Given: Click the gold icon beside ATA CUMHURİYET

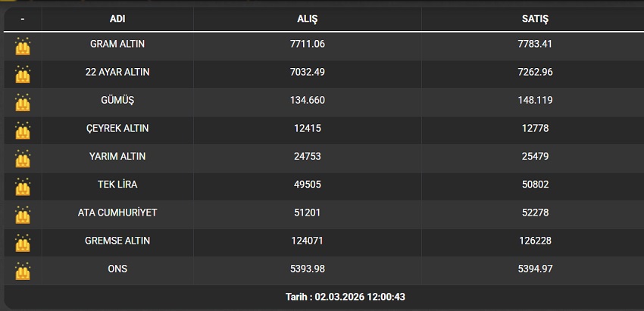Looking at the screenshot, I should (23, 213).
